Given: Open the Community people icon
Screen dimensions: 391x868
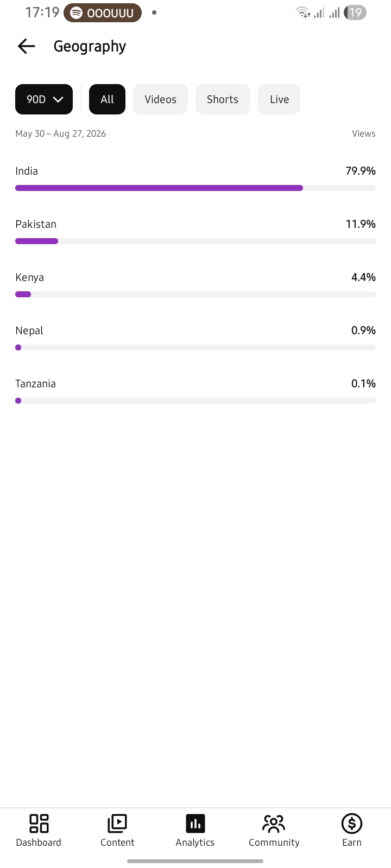Looking at the screenshot, I should [x=274, y=824].
